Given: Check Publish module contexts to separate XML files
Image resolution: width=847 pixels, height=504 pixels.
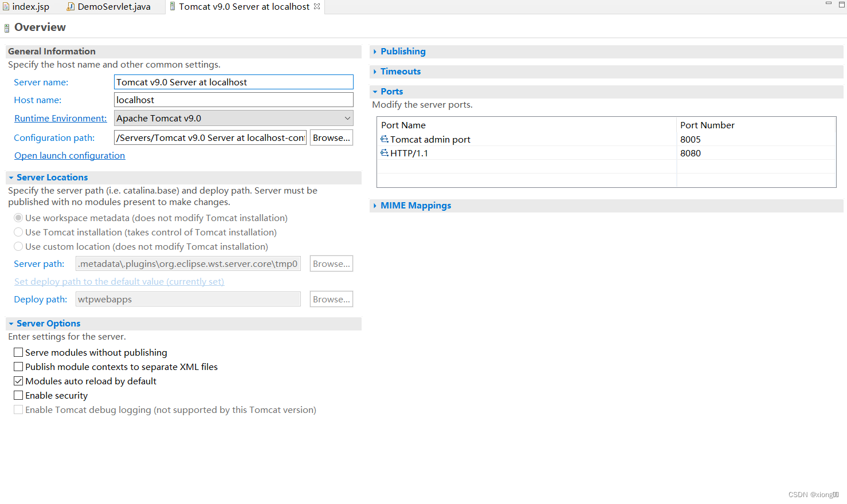Looking at the screenshot, I should 18,367.
